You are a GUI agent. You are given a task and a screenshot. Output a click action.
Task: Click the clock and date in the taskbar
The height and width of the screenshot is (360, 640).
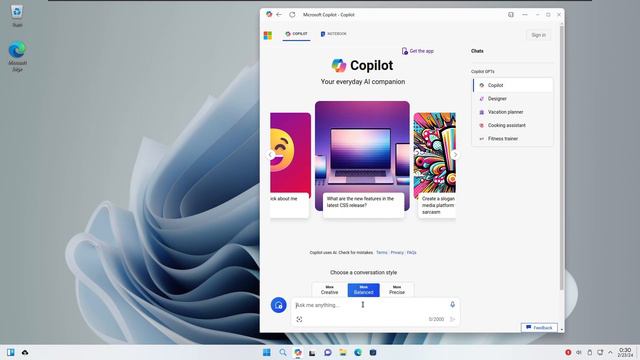[625, 353]
